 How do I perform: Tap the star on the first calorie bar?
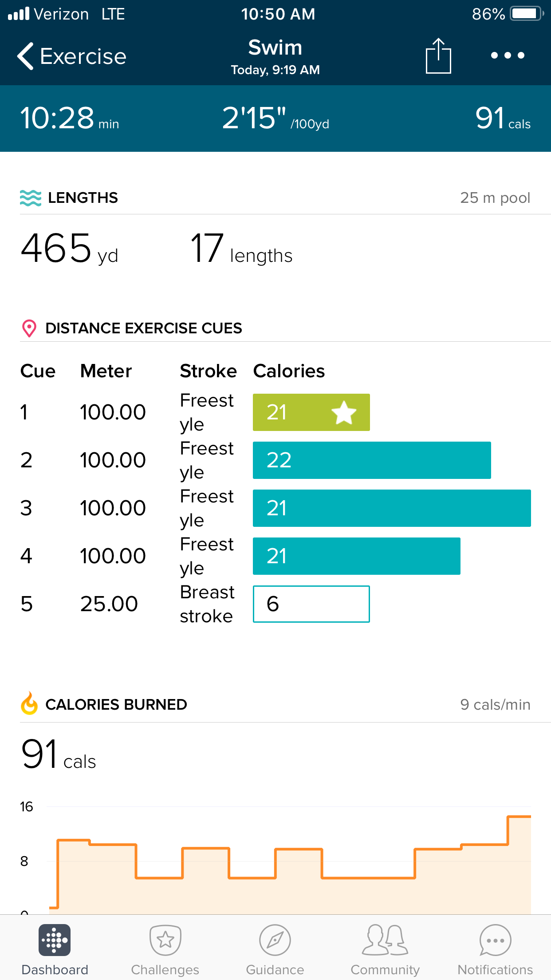click(344, 412)
